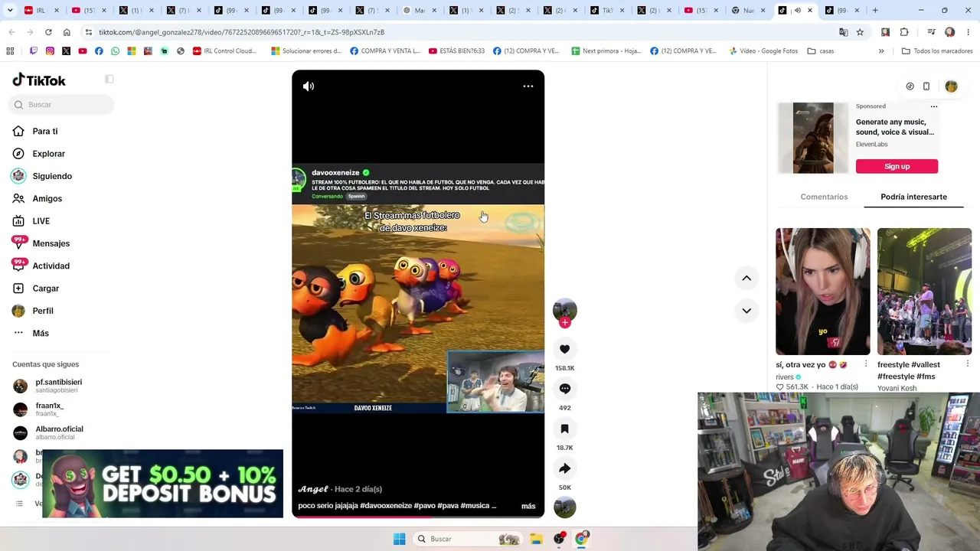Collapse the TikTok sidebar panel
980x551 pixels.
point(109,80)
